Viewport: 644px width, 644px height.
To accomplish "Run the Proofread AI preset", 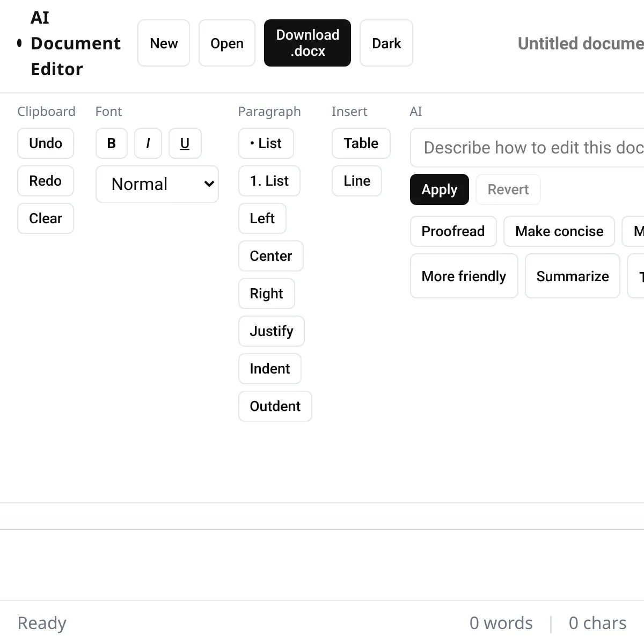I will click(453, 231).
